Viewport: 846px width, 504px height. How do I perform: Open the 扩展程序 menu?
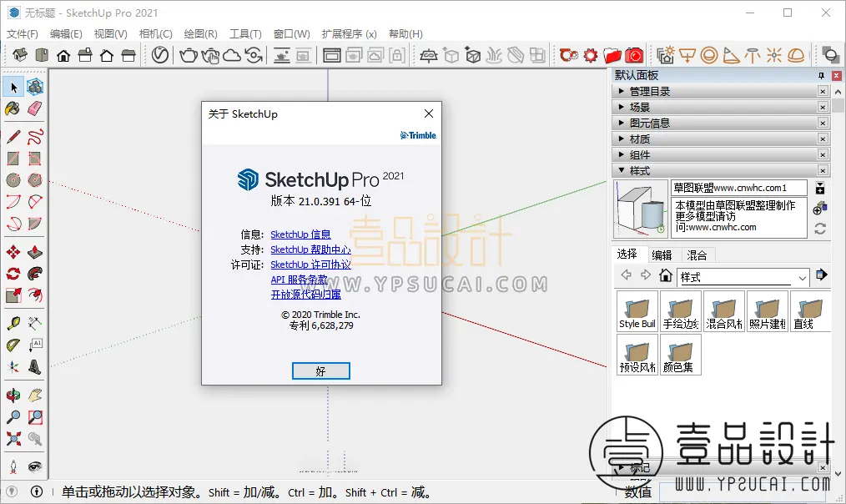point(349,34)
